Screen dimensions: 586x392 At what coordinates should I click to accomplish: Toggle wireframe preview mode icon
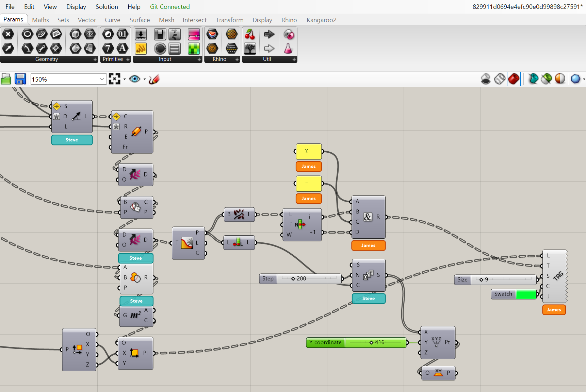tap(500, 79)
